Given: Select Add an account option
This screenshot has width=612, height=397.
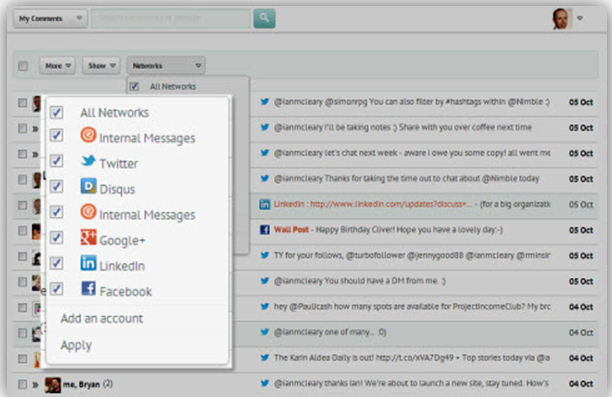Looking at the screenshot, I should coord(102,319).
